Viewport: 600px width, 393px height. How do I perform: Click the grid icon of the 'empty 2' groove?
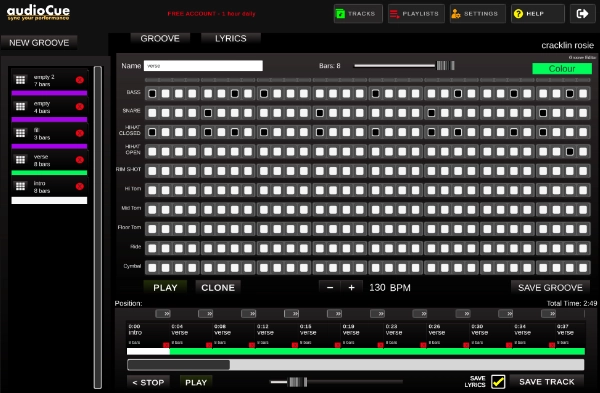[20, 80]
